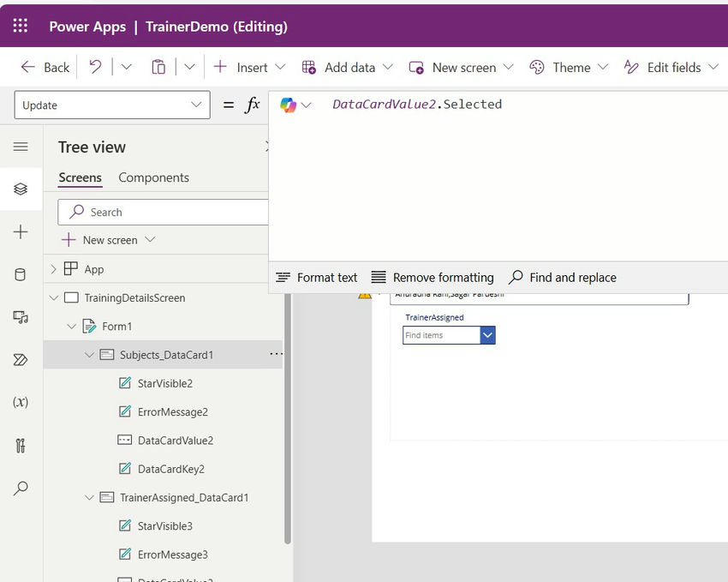Open the Media pane icon
The width and height of the screenshot is (728, 582).
[21, 317]
